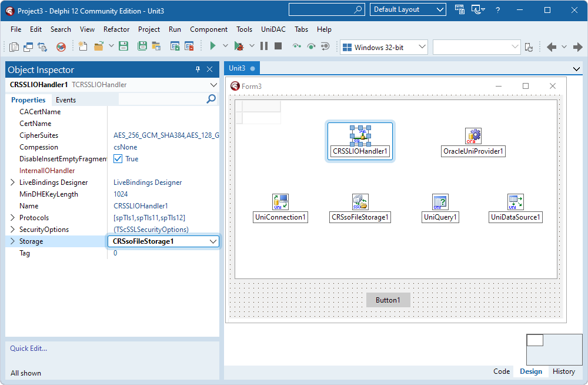This screenshot has width=588, height=385.
Task: Click the Run Without Debugging bug icon
Action: 239,45
